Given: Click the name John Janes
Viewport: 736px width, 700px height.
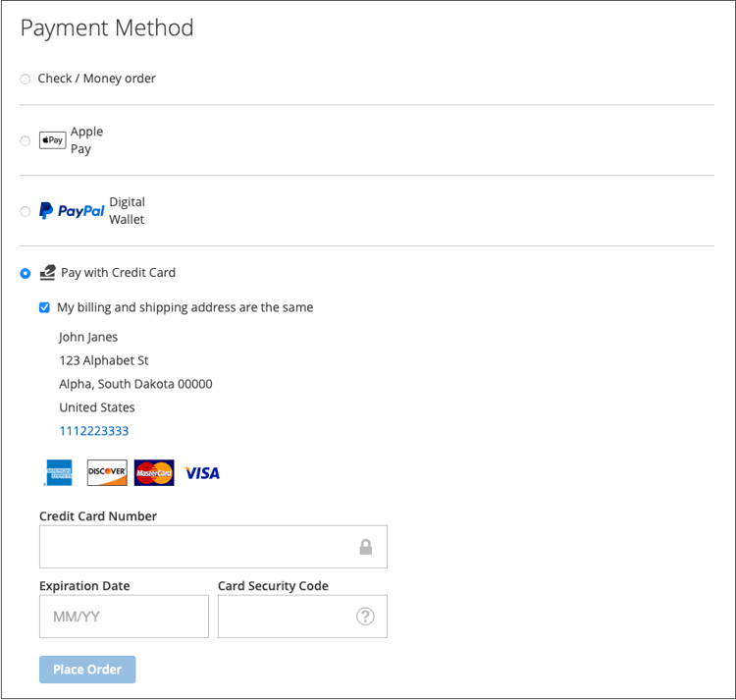Looking at the screenshot, I should coord(88,337).
